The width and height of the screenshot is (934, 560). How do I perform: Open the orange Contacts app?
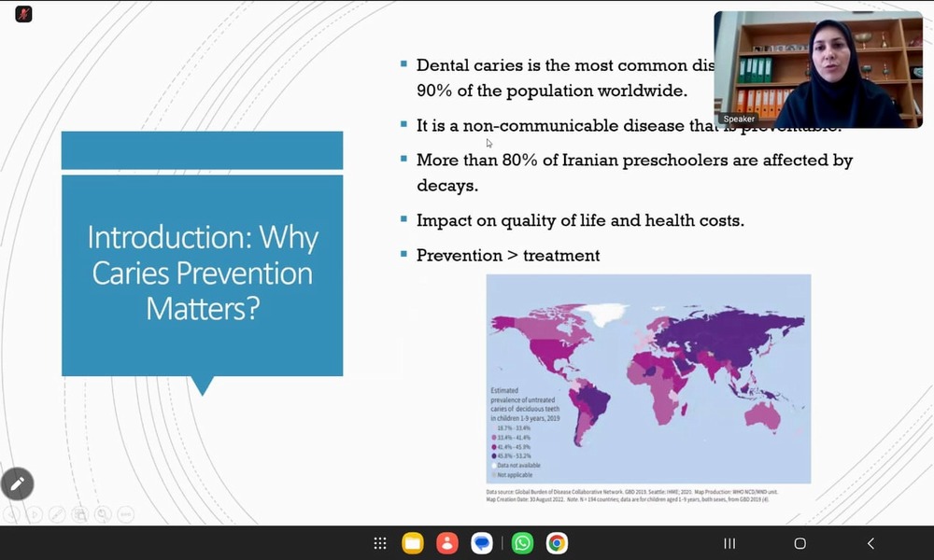point(447,543)
